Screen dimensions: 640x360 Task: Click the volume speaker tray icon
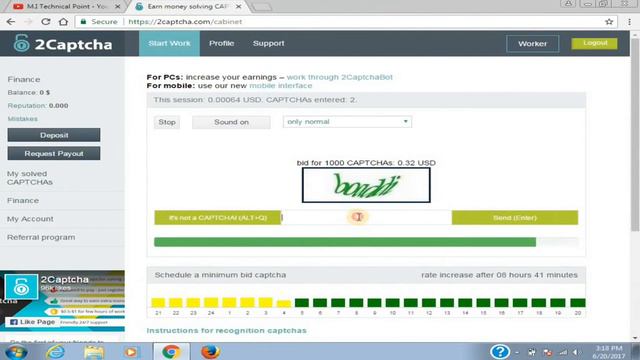[x=576, y=352]
